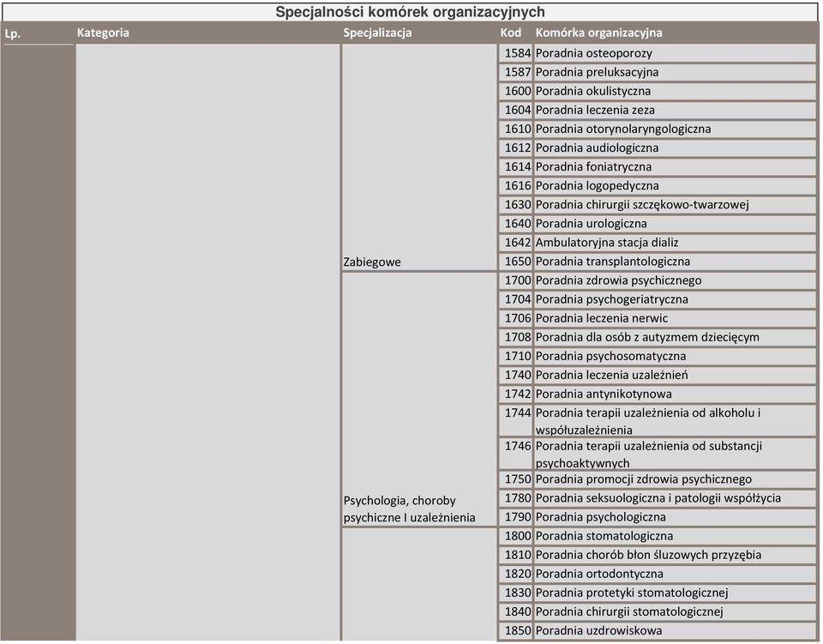
Task: Select row 'Poradnia leczenia nerwic'
Action: coord(675,317)
